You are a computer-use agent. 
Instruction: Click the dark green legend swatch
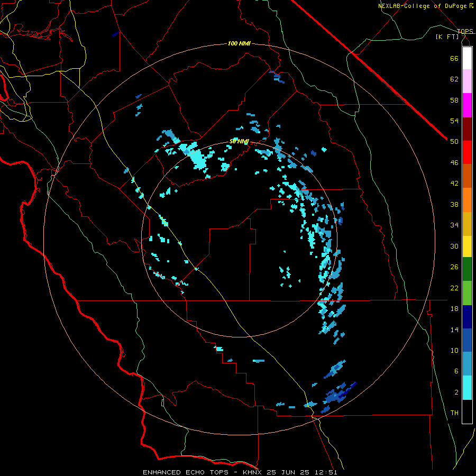point(467,269)
